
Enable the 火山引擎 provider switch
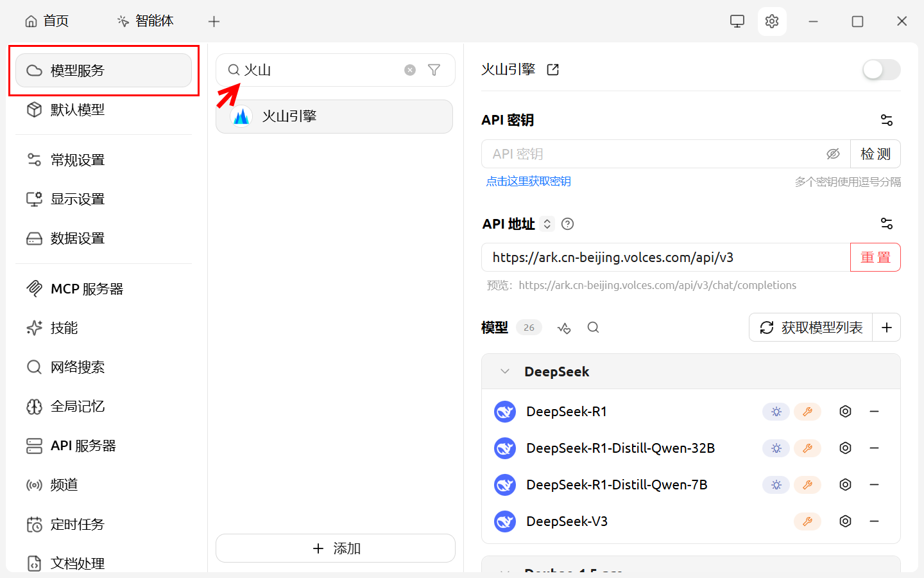[881, 69]
